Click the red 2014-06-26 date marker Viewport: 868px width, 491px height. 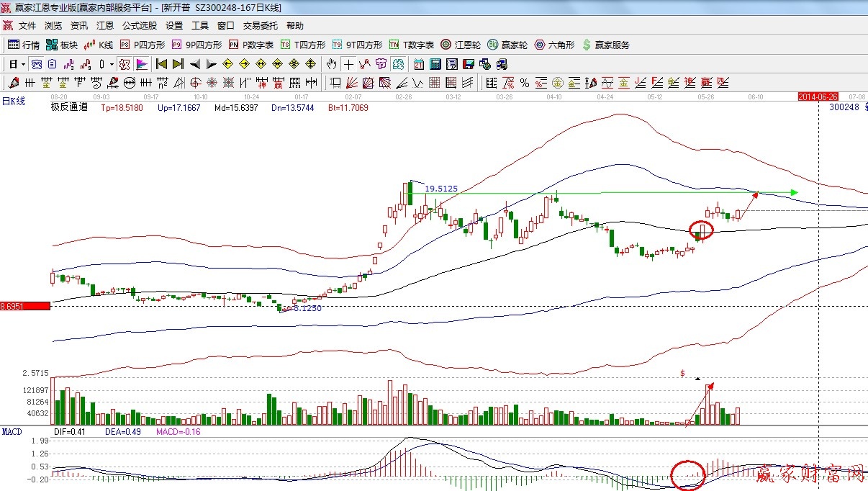pos(818,96)
